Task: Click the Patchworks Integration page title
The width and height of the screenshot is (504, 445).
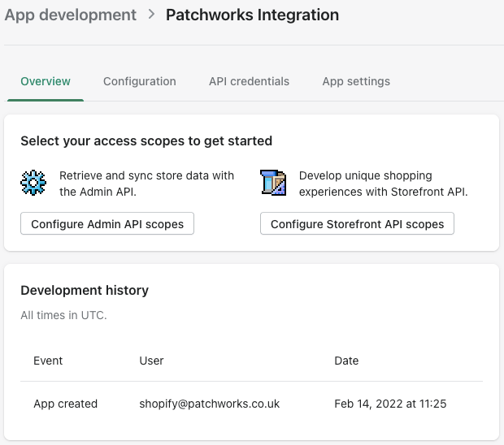Action: [252, 15]
